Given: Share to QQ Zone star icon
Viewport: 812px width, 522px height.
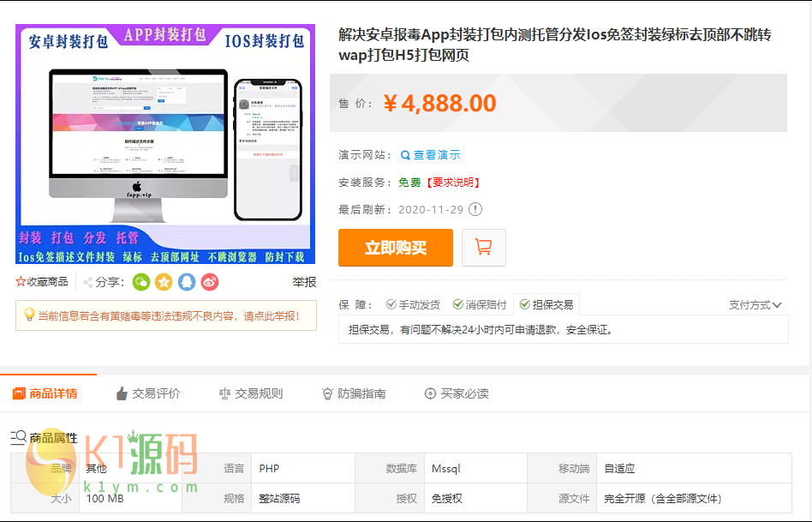Looking at the screenshot, I should coord(164,282).
